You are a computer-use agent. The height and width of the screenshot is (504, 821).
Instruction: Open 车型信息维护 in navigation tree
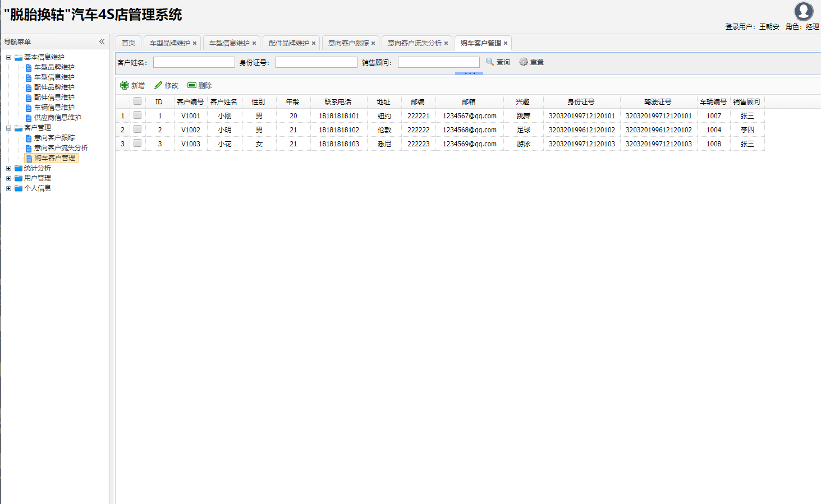click(x=54, y=77)
